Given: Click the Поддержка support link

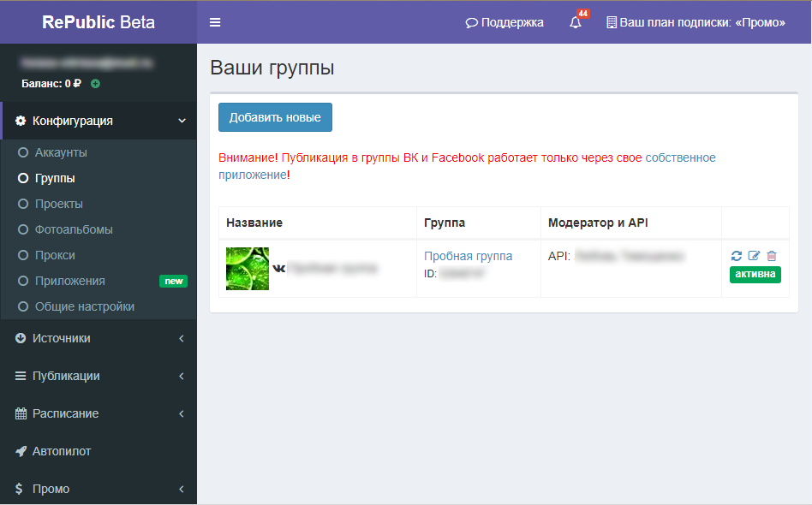Looking at the screenshot, I should [505, 23].
